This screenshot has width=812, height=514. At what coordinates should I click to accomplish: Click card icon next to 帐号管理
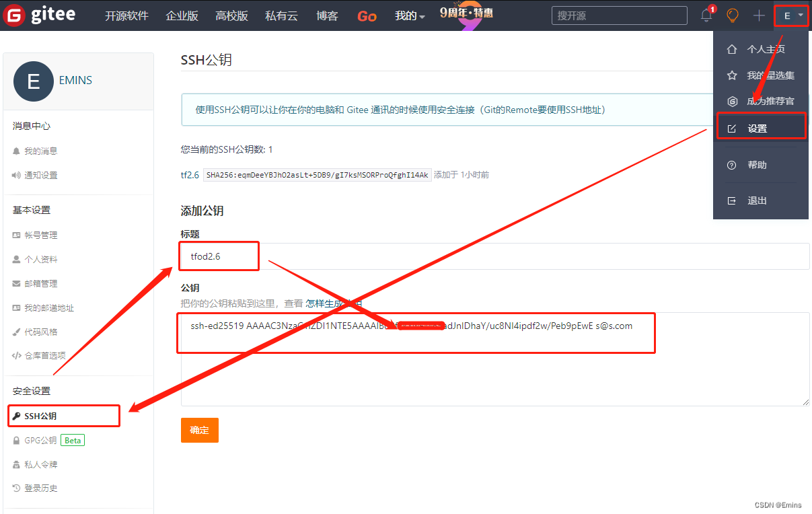pyautogui.click(x=17, y=235)
